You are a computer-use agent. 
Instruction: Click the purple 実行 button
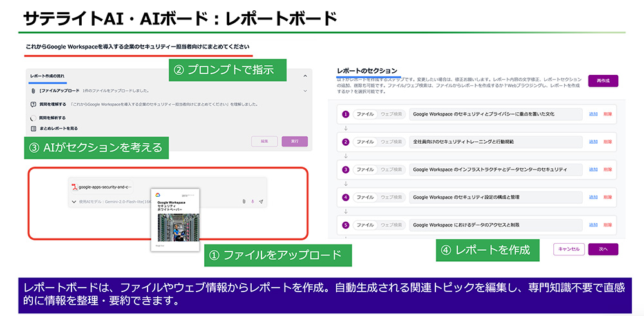[294, 141]
